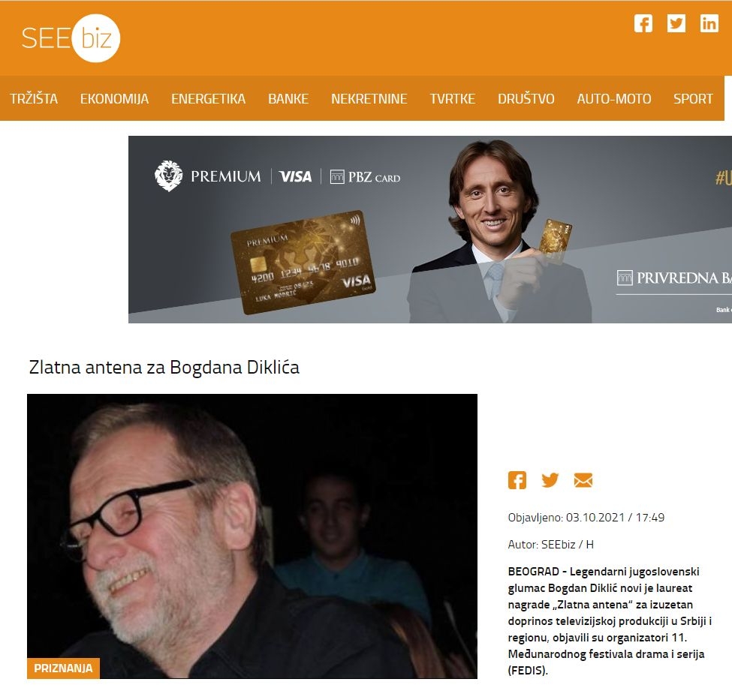Open the ENERGETIKA menu section
The width and height of the screenshot is (732, 700).
(208, 99)
